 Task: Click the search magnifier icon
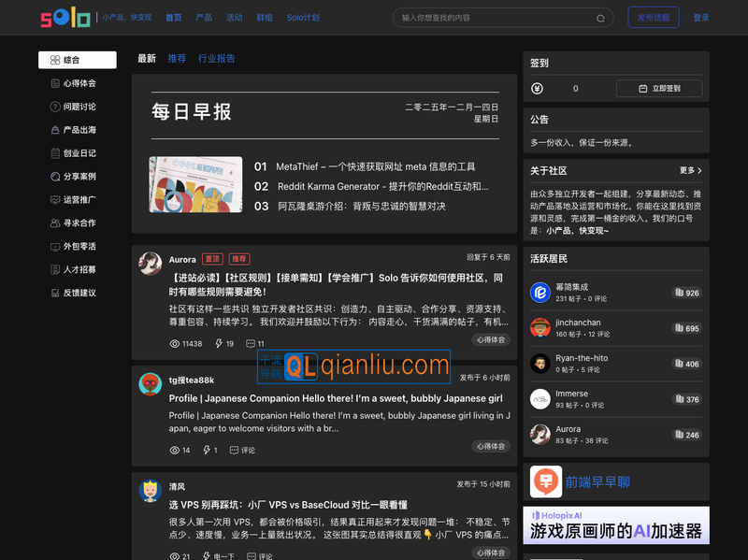click(x=600, y=18)
